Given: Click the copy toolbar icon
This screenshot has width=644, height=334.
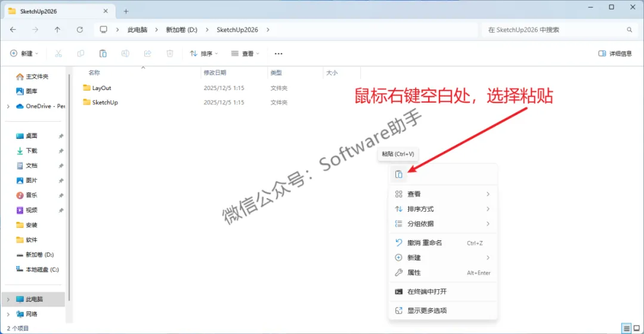Looking at the screenshot, I should click(x=80, y=54).
